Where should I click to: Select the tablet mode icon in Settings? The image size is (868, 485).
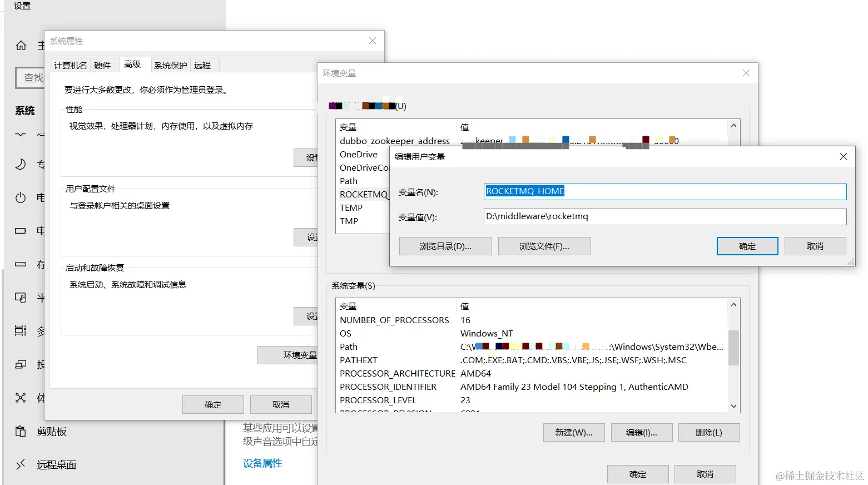pos(21,298)
